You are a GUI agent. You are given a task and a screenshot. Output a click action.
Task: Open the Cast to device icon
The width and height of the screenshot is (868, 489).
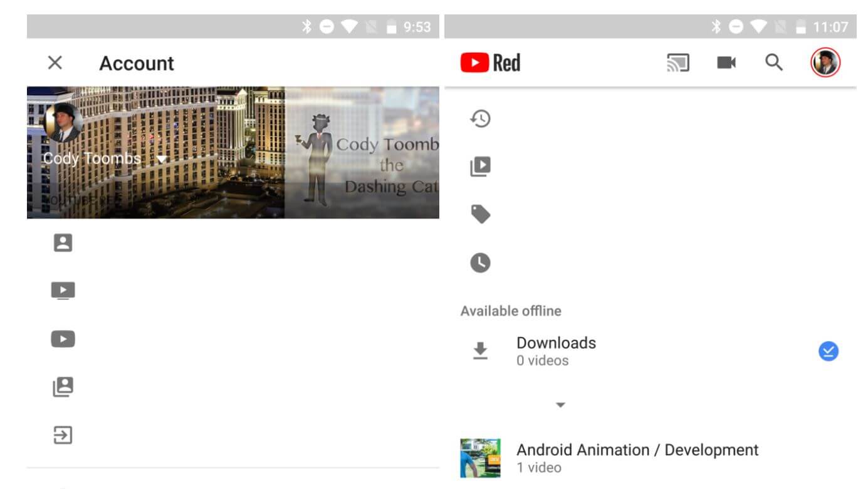[x=678, y=63]
